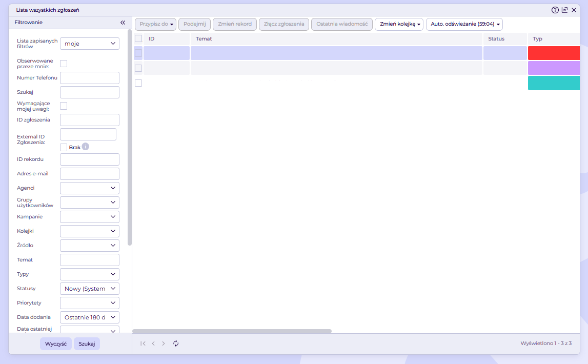This screenshot has height=364, width=588.
Task: Tick the Obserwowane przeze mnie checkbox
Action: point(64,64)
